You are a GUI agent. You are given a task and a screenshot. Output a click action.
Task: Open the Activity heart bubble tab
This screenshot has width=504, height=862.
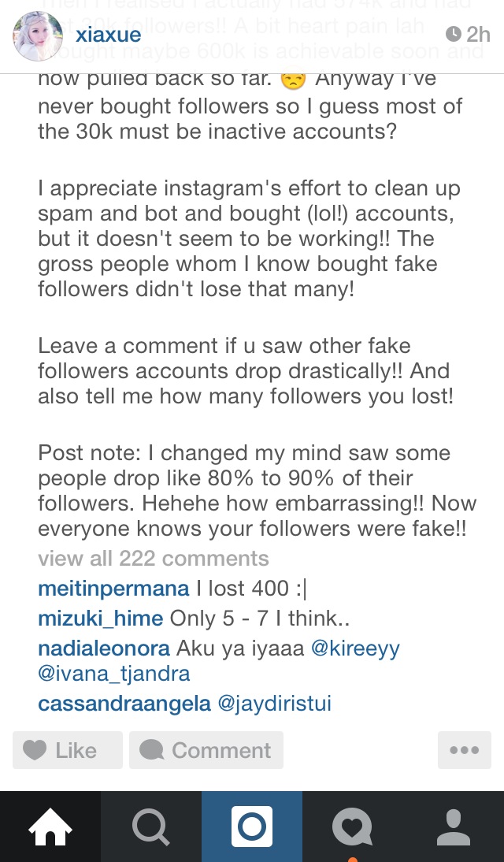point(352,827)
